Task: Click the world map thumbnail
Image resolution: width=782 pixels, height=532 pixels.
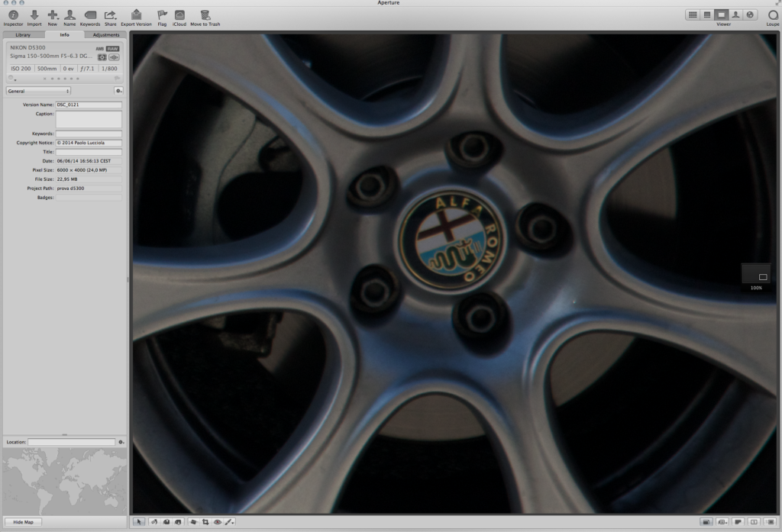Action: [x=65, y=481]
